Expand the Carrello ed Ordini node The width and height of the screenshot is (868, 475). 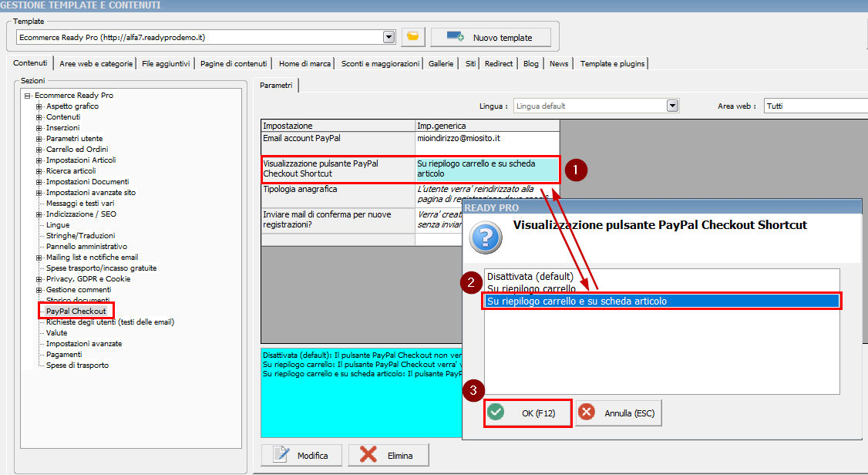pyautogui.click(x=39, y=150)
